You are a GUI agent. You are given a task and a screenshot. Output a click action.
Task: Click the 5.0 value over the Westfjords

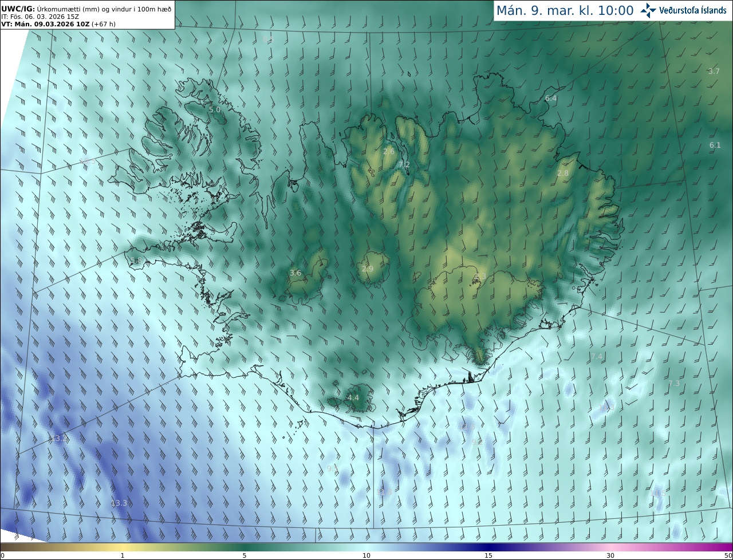[215, 109]
